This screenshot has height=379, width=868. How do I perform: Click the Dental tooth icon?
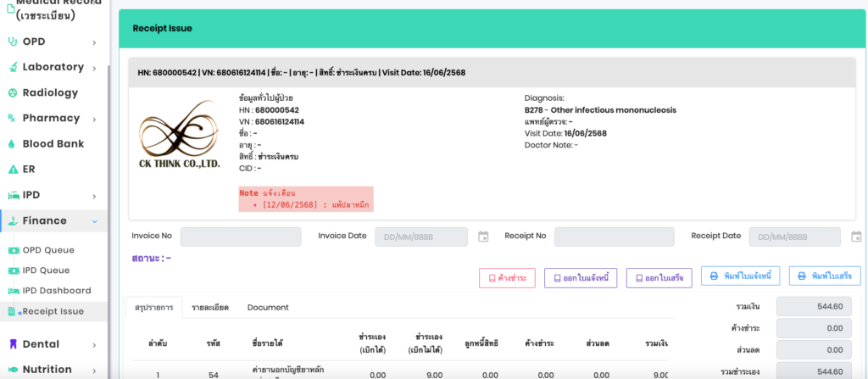[12, 344]
